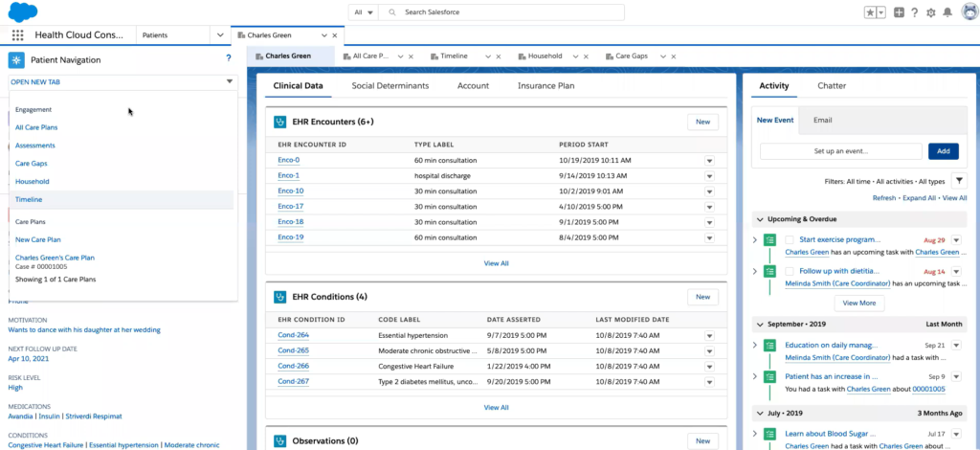Viewport: 980px width, 450px height.
Task: Open the Enco-0 row action dropdown
Action: [709, 160]
